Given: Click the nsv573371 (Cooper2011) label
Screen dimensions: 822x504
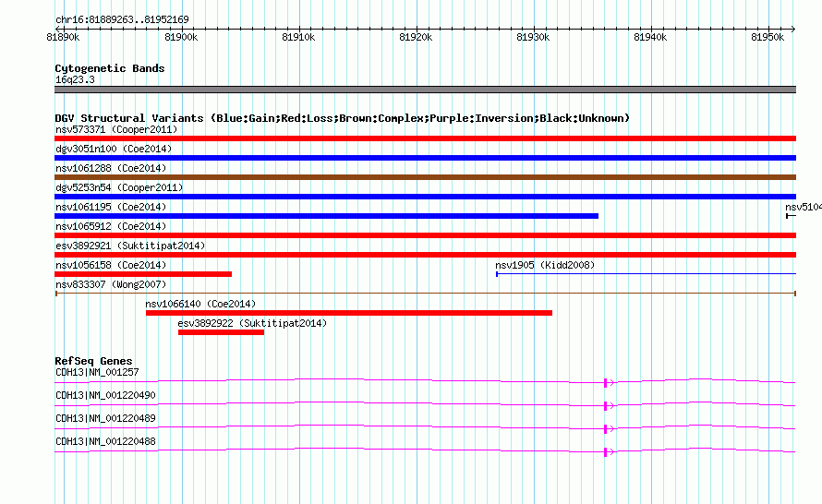Looking at the screenshot, I should point(116,129).
